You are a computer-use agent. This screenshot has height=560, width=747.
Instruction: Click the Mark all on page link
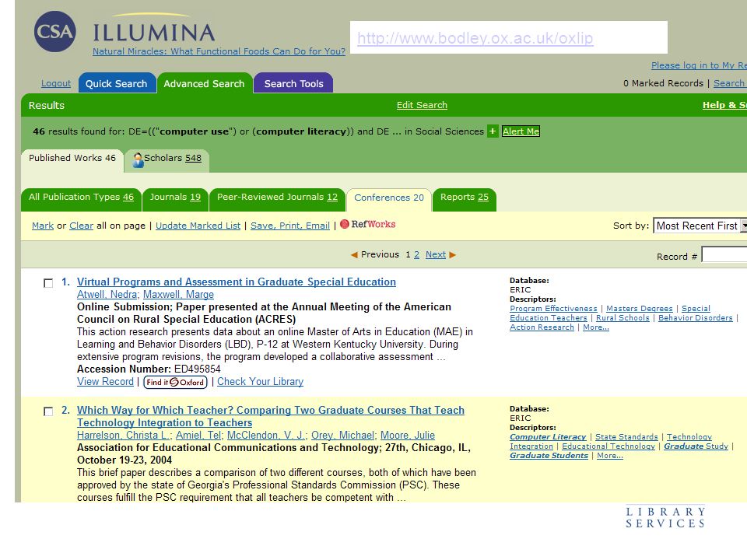tap(42, 226)
